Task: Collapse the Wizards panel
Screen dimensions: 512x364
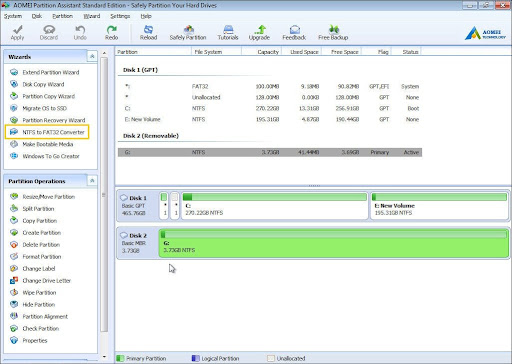Action: (x=92, y=56)
